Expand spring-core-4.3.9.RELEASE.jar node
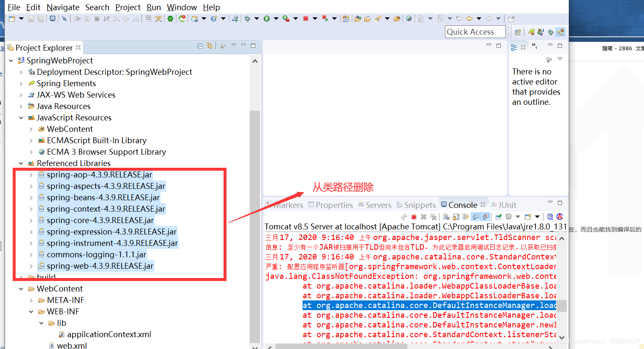 tap(31, 221)
